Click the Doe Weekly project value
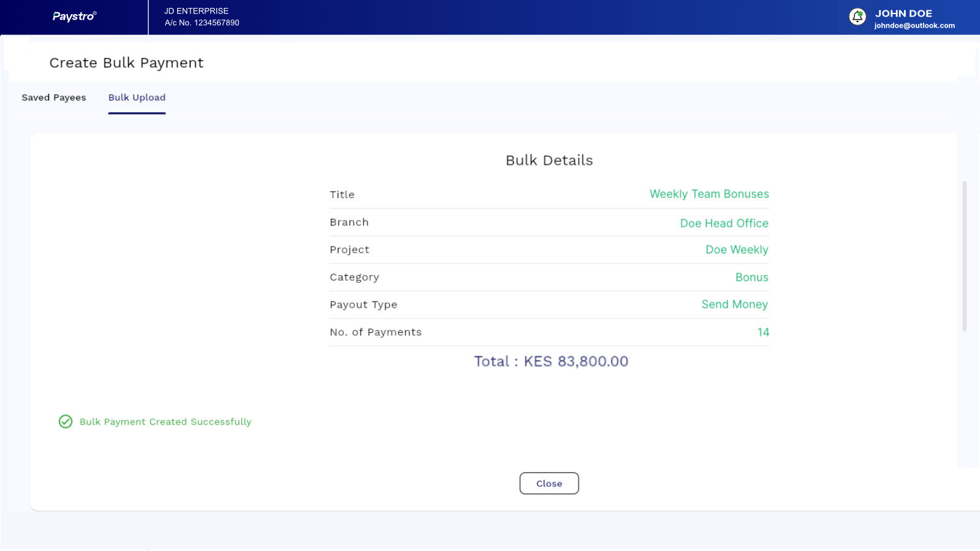 coord(736,250)
